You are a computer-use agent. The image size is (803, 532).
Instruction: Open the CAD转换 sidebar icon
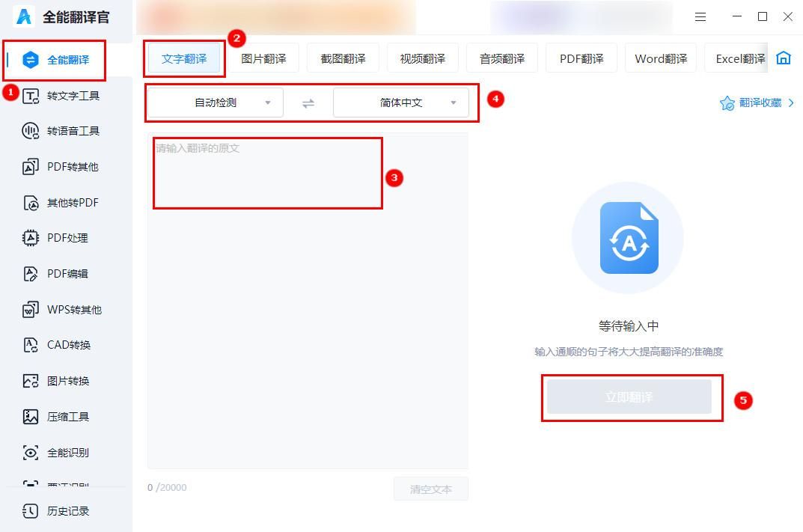pos(30,345)
